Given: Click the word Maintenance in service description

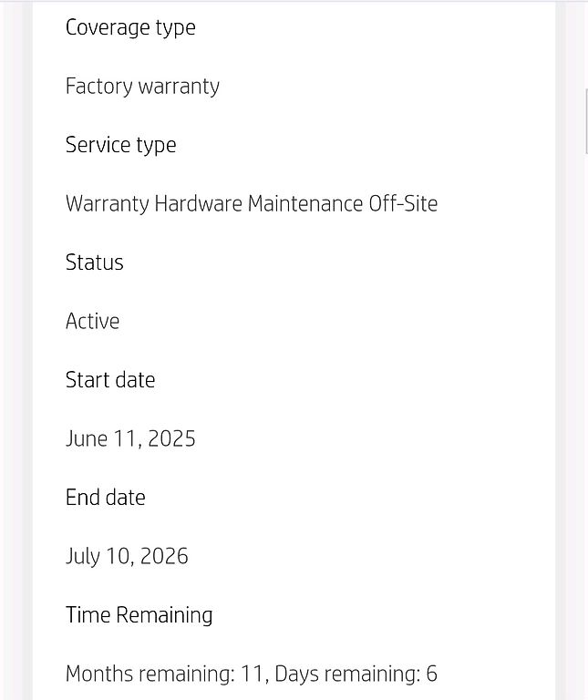Looking at the screenshot, I should [304, 204].
